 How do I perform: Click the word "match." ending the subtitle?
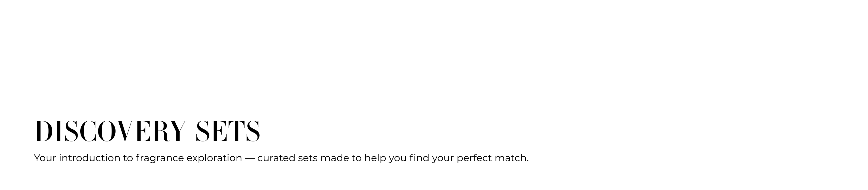click(512, 158)
